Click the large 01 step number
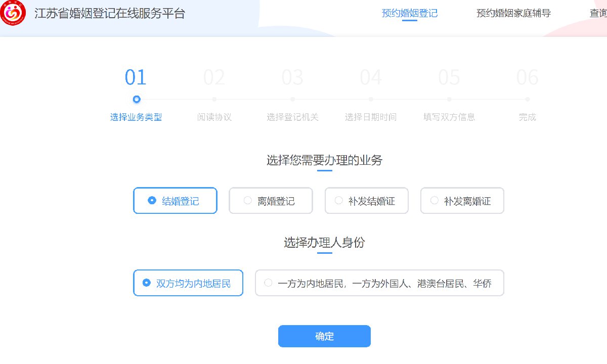 [136, 78]
